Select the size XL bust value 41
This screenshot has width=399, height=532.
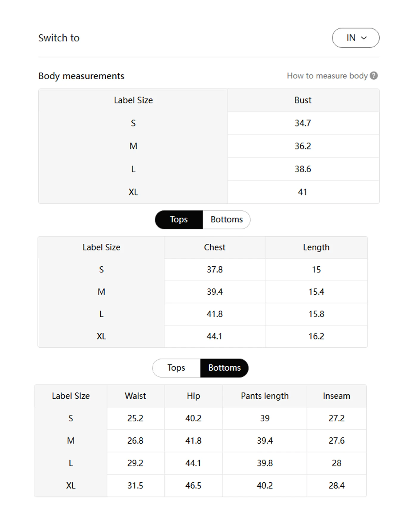pyautogui.click(x=303, y=192)
